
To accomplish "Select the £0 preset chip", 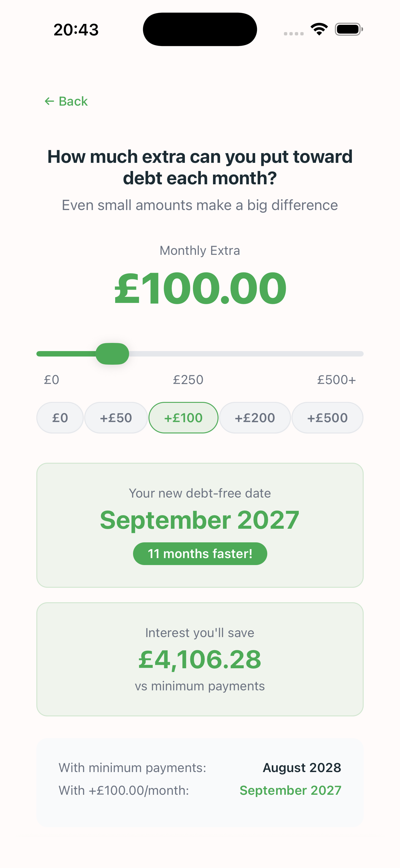I will (60, 418).
